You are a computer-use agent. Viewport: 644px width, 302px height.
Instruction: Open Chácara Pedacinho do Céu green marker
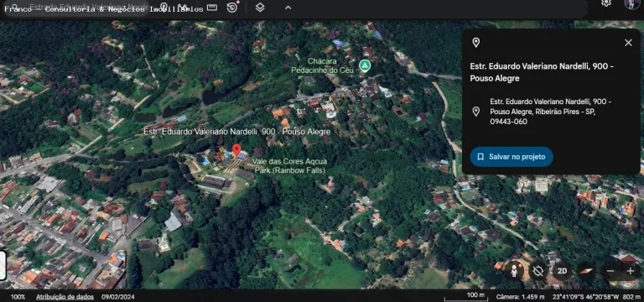click(364, 65)
